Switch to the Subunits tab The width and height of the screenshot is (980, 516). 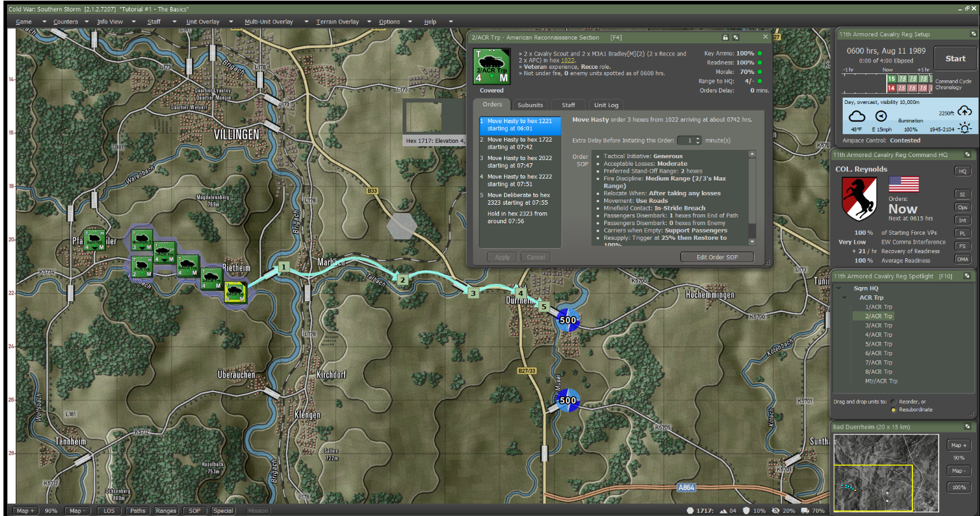coord(530,105)
